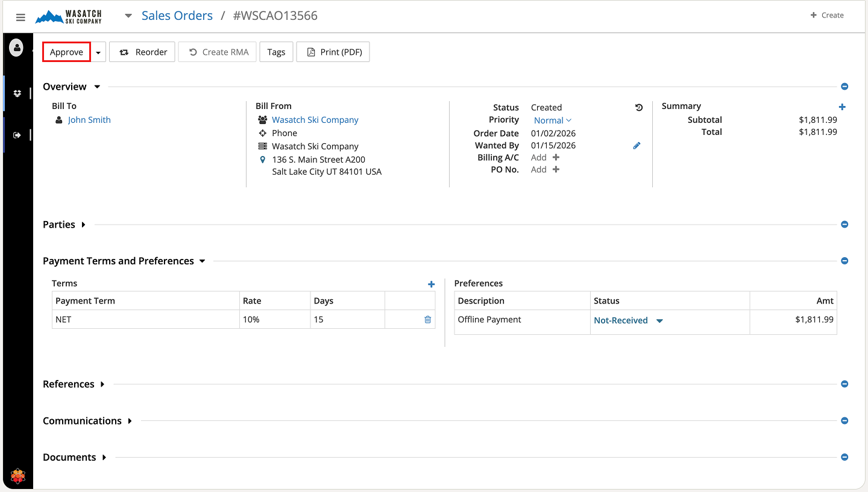Open the hamburger navigation menu
This screenshot has width=868, height=492.
pyautogui.click(x=20, y=17)
